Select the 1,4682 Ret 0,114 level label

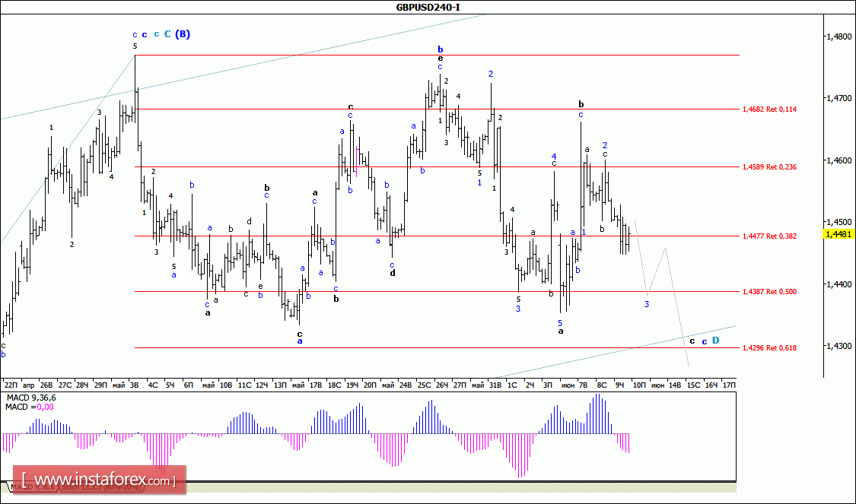(x=768, y=109)
